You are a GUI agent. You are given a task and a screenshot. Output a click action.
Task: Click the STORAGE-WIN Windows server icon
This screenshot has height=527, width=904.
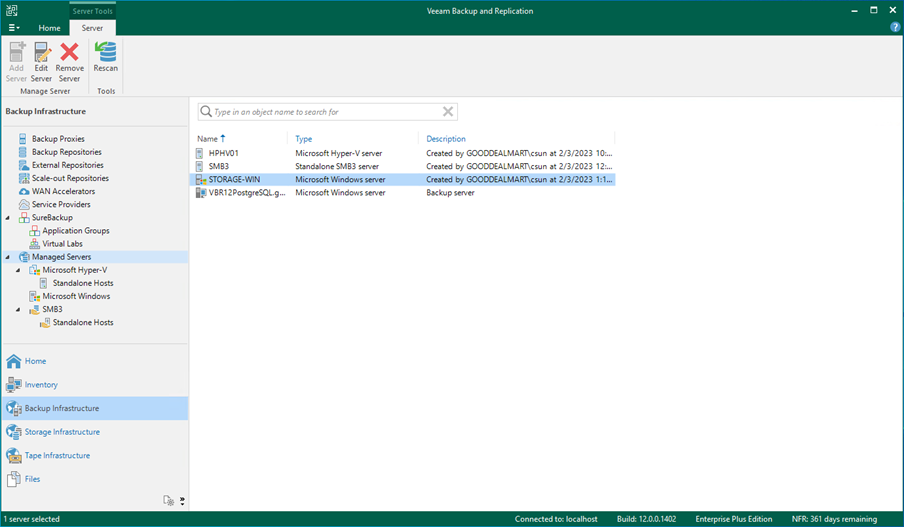[200, 180]
